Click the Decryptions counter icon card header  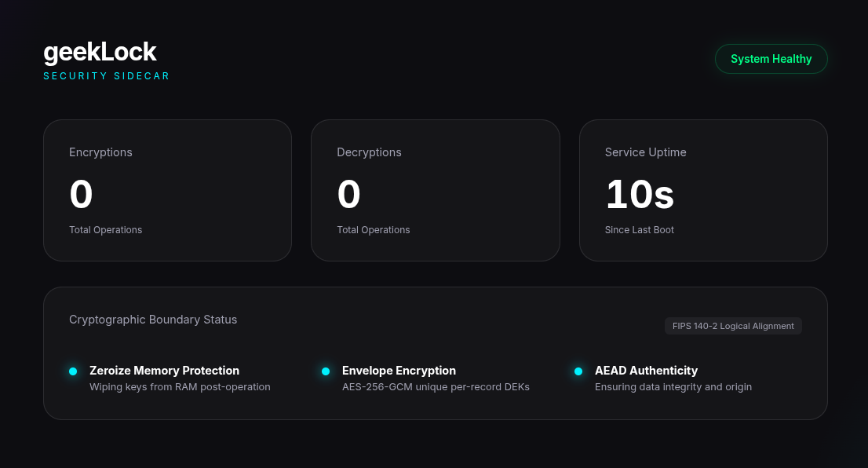369,152
